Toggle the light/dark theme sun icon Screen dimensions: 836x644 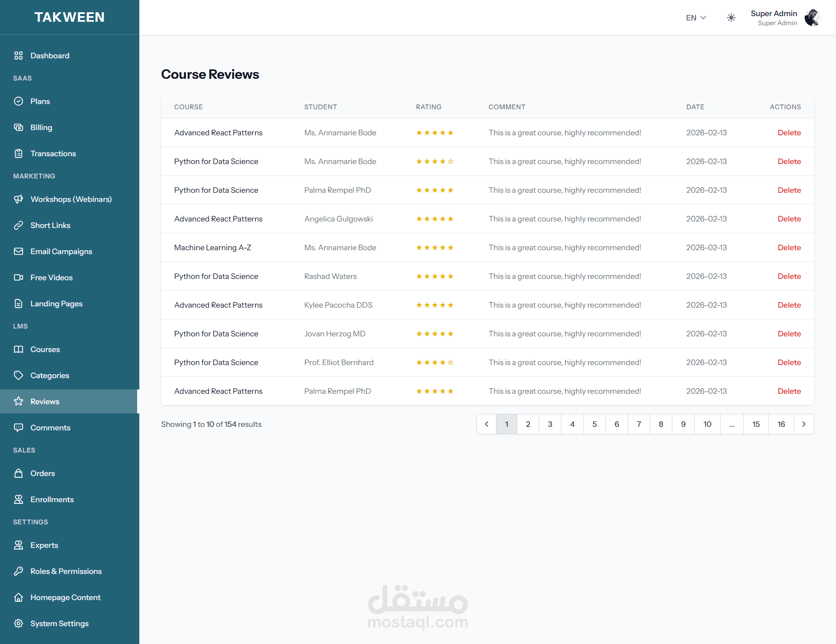tap(731, 18)
